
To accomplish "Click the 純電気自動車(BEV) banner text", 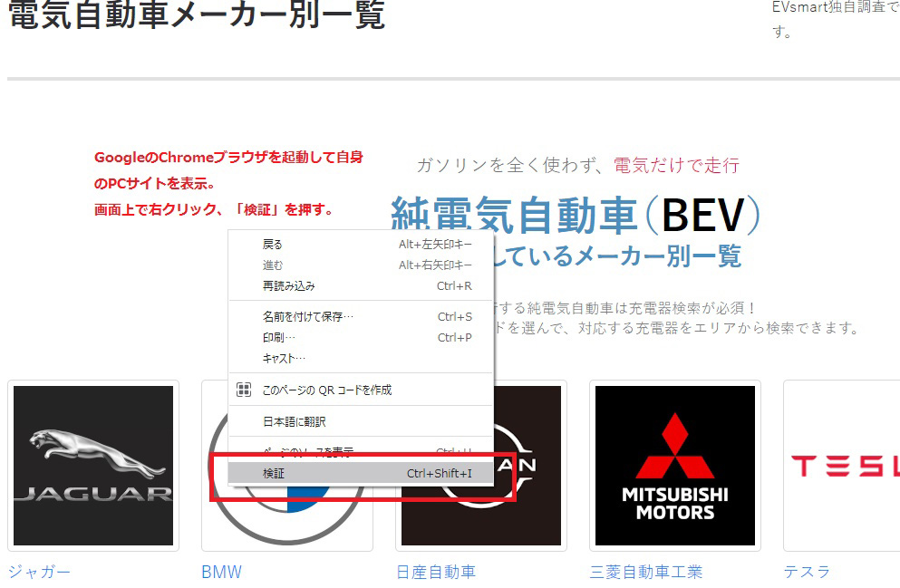I will [576, 215].
